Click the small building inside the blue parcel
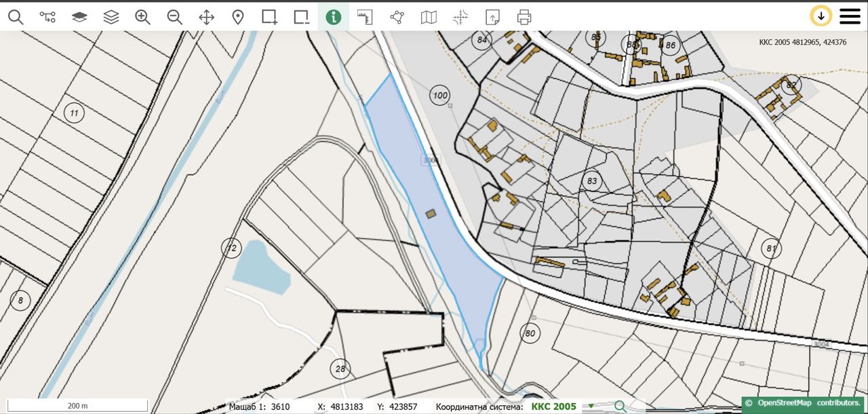868x414 pixels. click(431, 214)
